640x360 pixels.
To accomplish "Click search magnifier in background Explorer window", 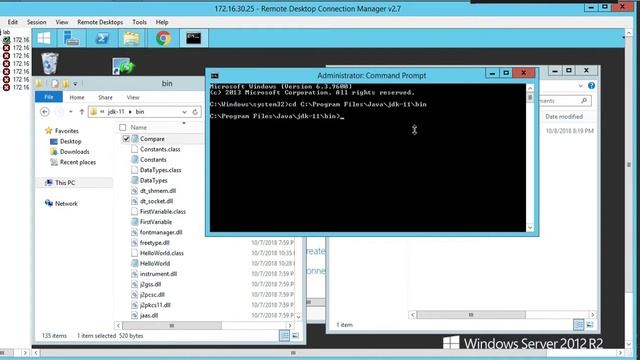I will pos(584,100).
